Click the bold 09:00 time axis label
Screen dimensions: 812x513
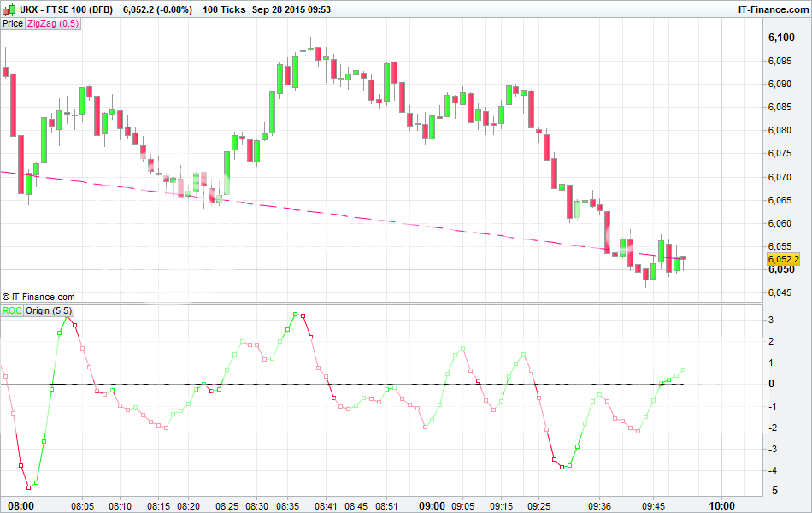click(x=431, y=505)
